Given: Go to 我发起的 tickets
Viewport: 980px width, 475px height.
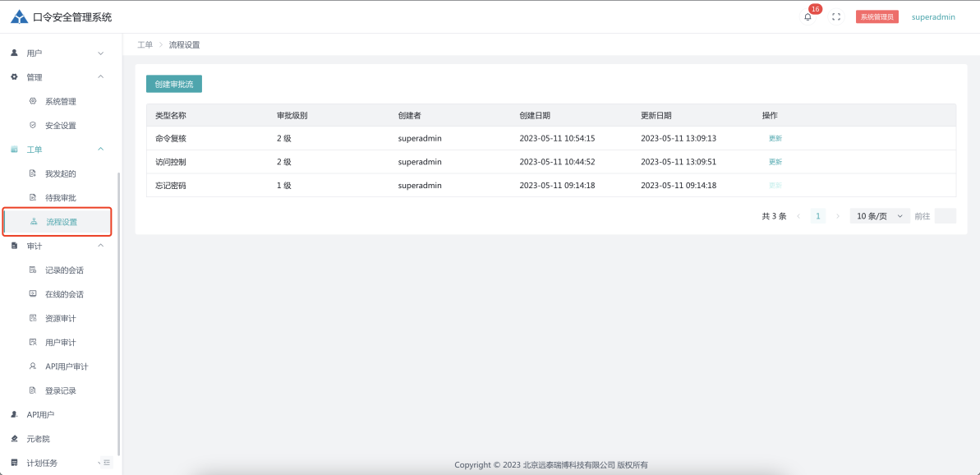Looking at the screenshot, I should (60, 174).
